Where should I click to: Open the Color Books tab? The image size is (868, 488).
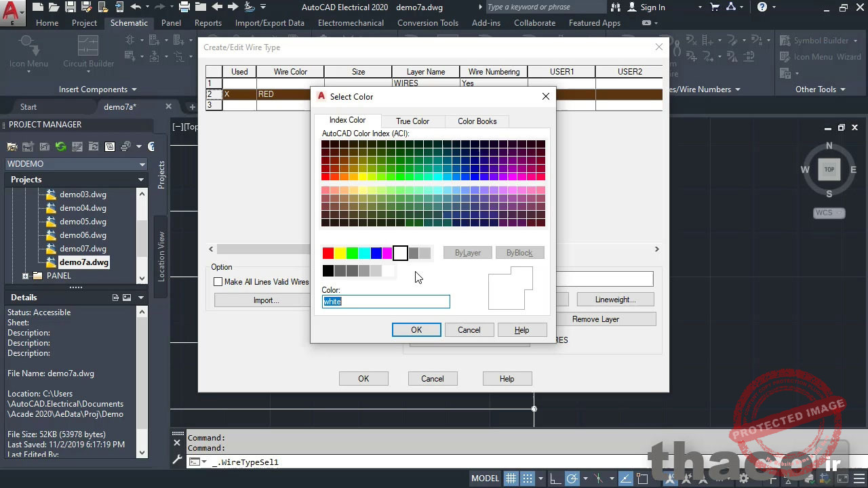pos(477,121)
